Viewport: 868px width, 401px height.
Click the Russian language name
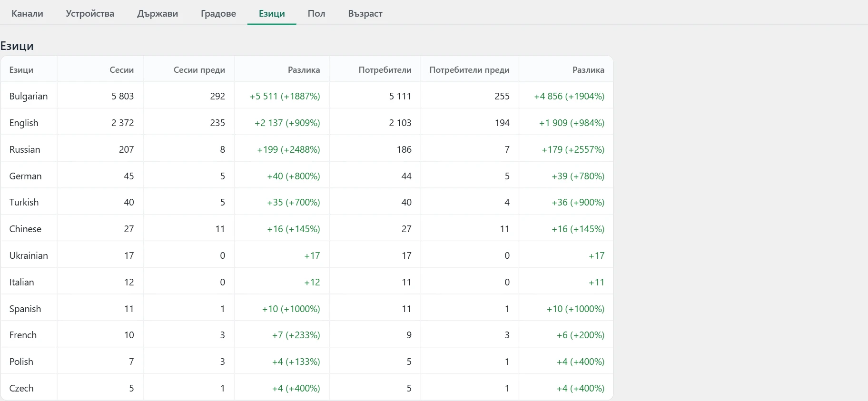pos(25,149)
